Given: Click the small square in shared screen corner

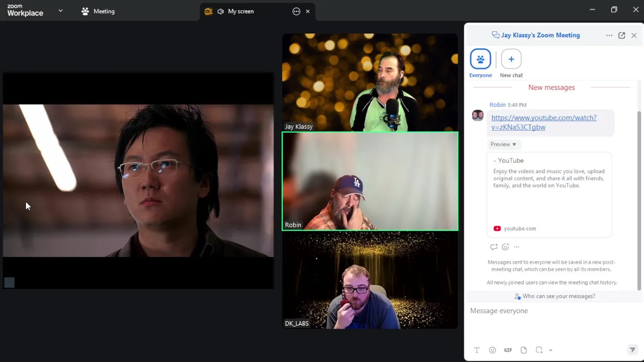Looking at the screenshot, I should pos(10,283).
